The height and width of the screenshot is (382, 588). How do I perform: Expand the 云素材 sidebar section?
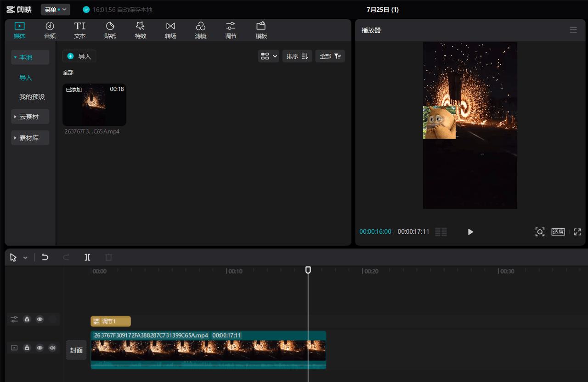click(x=30, y=117)
